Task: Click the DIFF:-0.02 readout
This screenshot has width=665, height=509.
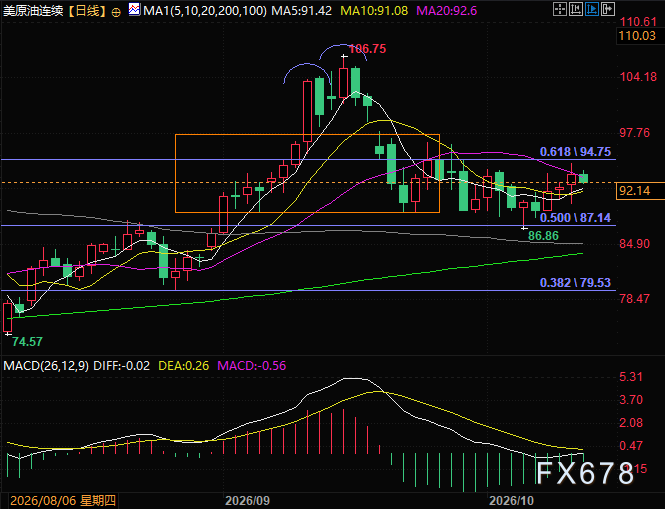Action: (121, 366)
